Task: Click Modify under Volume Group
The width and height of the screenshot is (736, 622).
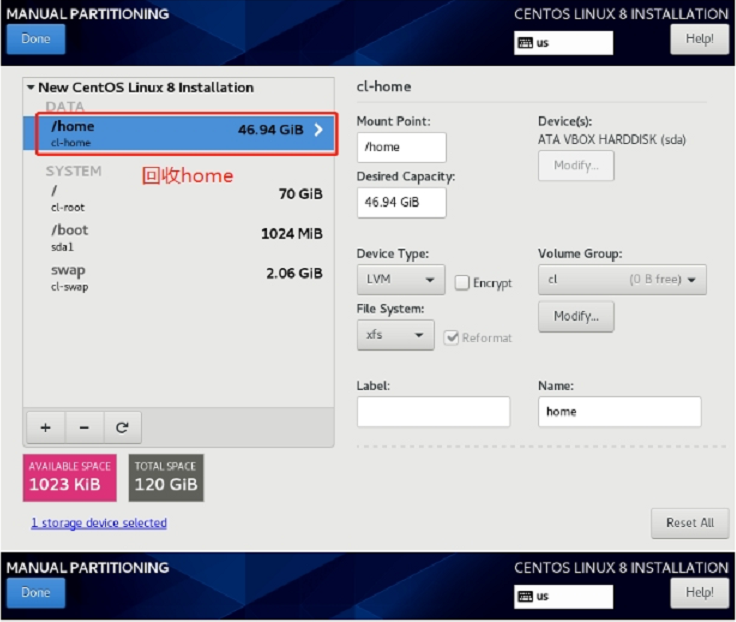Action: [x=576, y=316]
